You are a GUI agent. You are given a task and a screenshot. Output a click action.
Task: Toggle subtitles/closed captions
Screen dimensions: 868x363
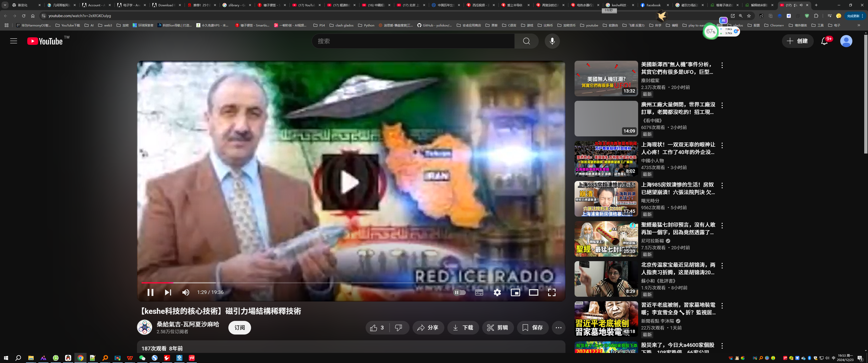tap(479, 292)
